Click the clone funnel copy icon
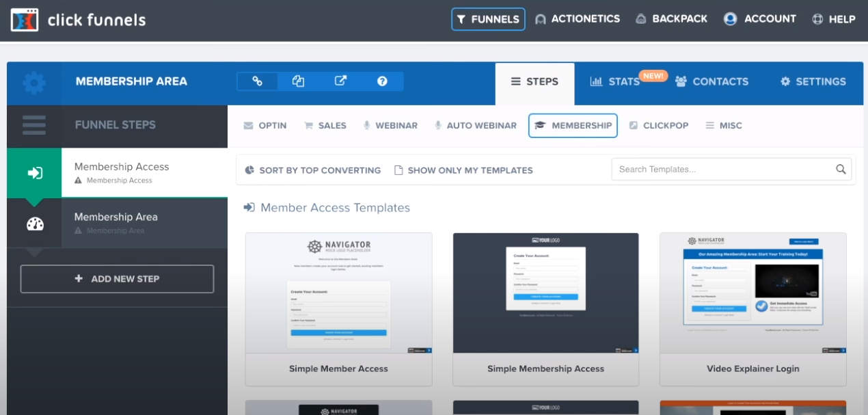This screenshot has width=868, height=415. click(x=298, y=81)
